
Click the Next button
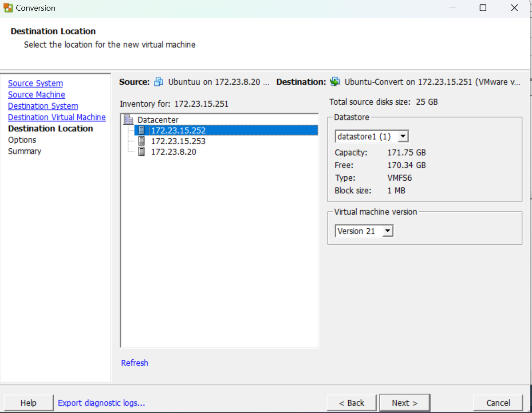[x=404, y=403]
